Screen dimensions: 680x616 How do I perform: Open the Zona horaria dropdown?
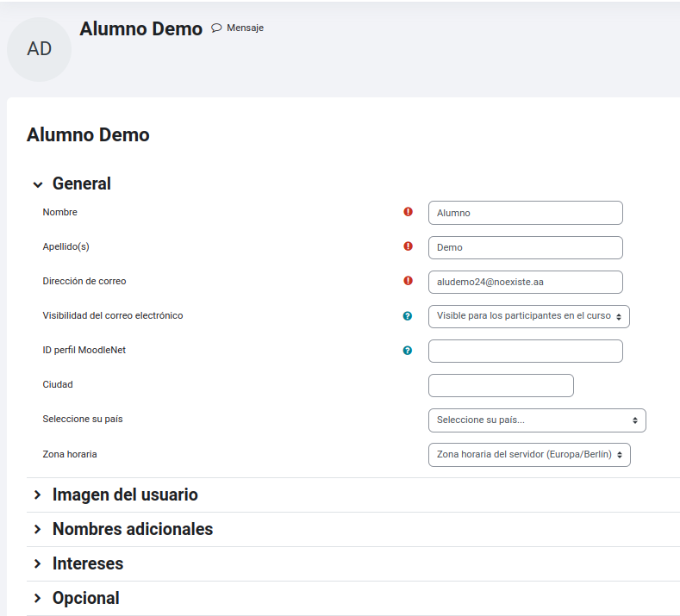point(529,455)
